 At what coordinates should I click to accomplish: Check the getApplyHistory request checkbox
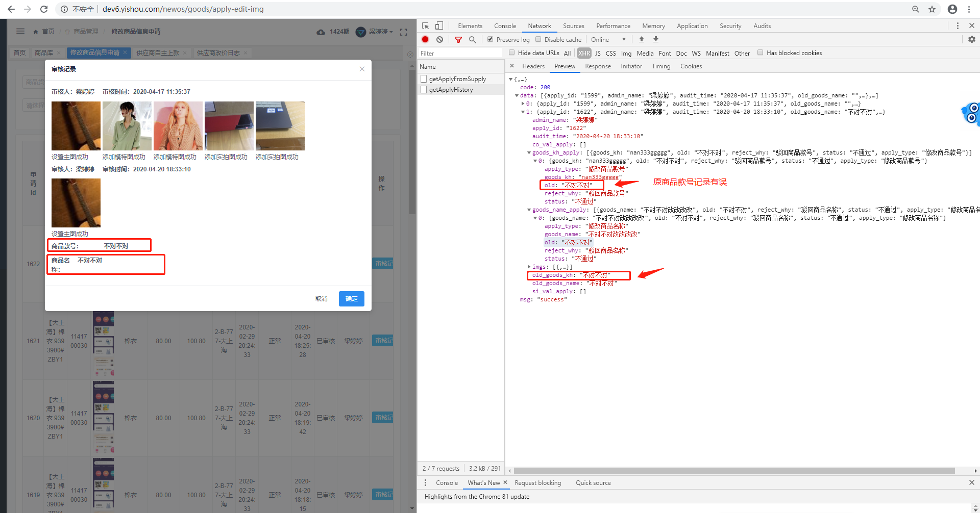coord(424,90)
